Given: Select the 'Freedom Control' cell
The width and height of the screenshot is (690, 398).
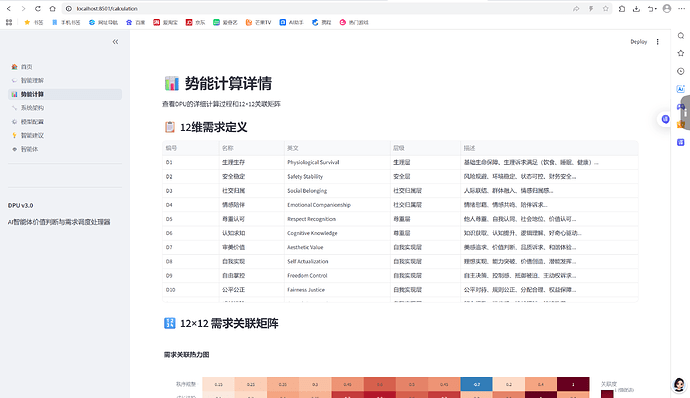Looking at the screenshot, I should (x=337, y=276).
